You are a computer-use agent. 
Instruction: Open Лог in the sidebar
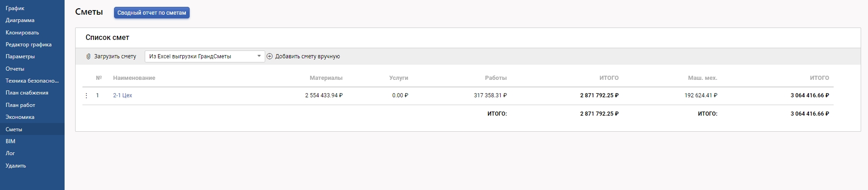pyautogui.click(x=10, y=153)
